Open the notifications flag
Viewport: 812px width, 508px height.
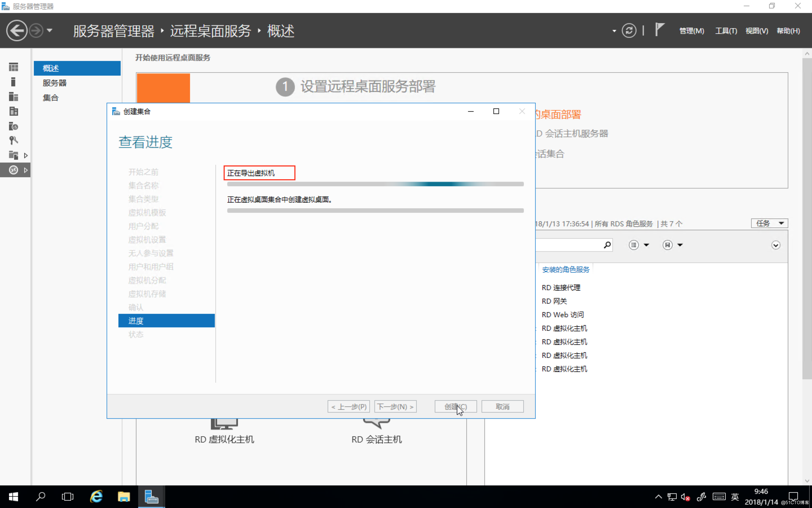(659, 30)
